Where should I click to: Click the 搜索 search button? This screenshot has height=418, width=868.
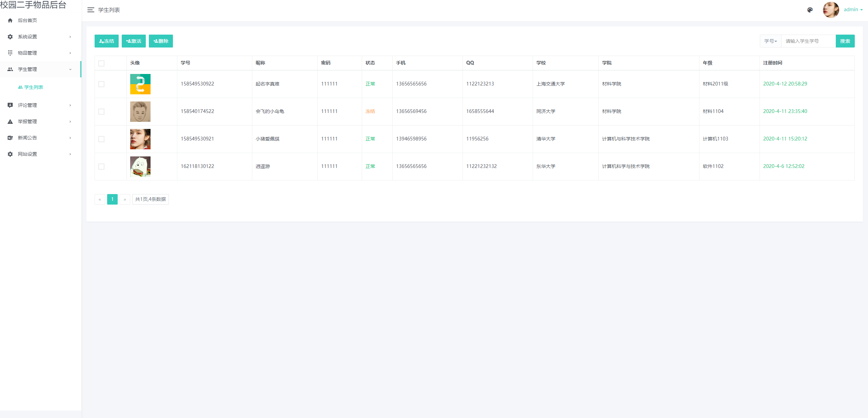pos(845,41)
